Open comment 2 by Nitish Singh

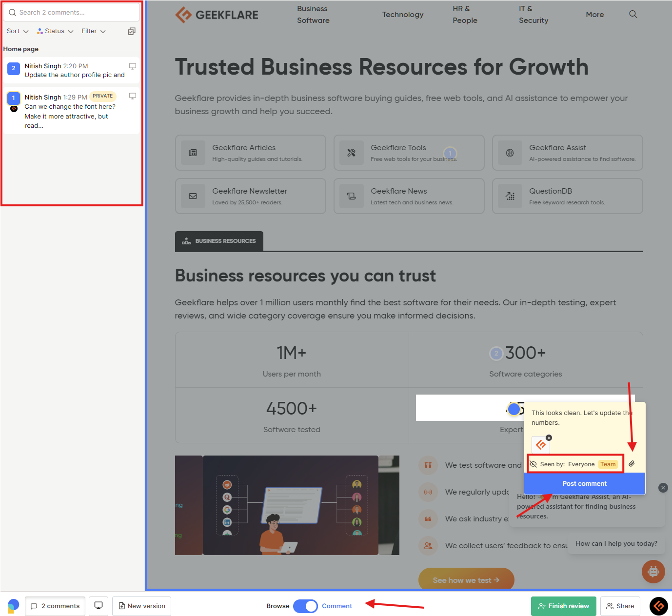[x=71, y=70]
